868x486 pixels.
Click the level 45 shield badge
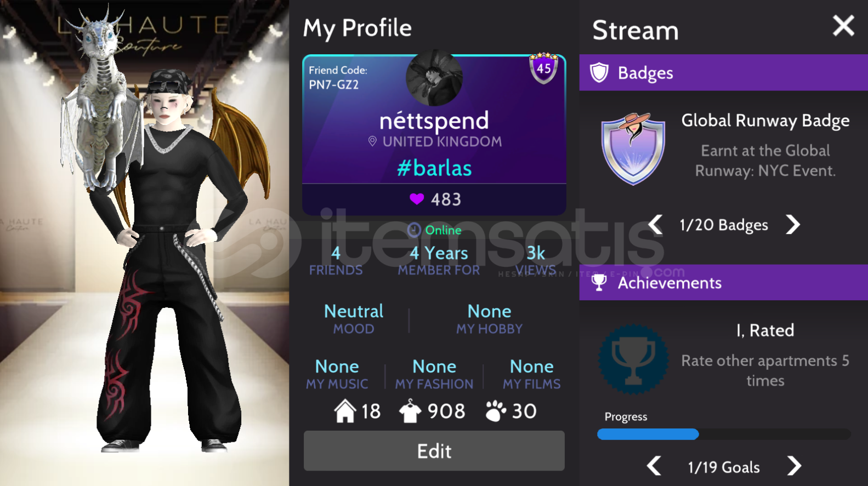pos(543,68)
